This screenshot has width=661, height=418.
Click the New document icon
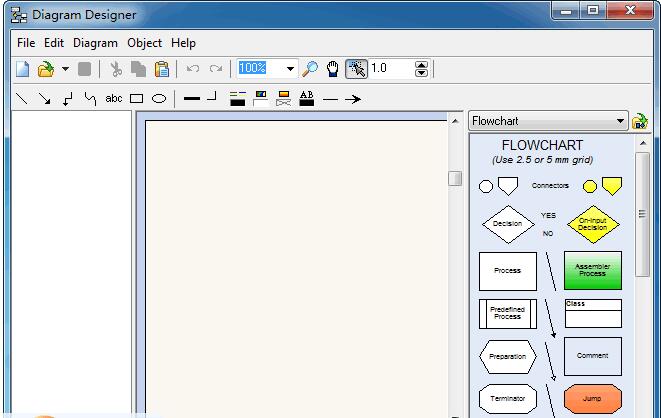tap(22, 69)
